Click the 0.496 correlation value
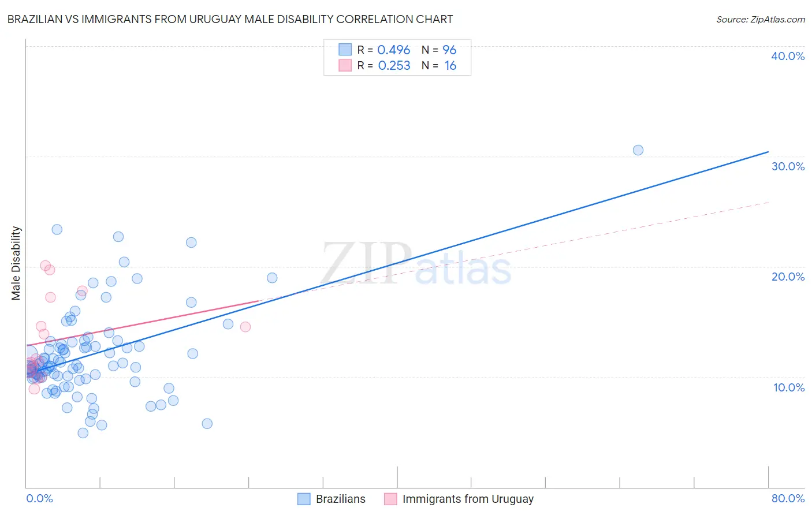 pos(394,50)
